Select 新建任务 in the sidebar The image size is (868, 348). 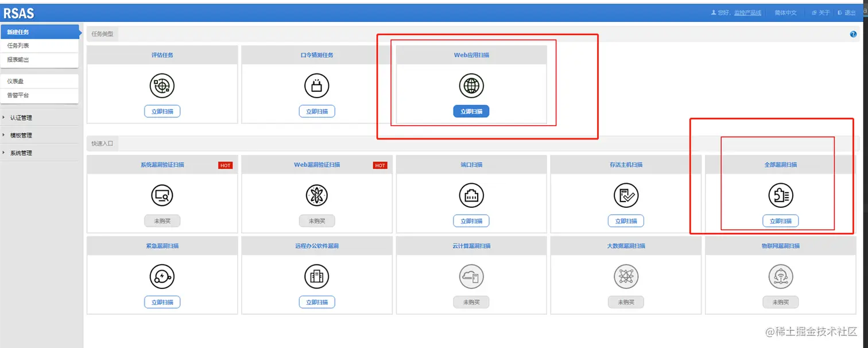(40, 32)
